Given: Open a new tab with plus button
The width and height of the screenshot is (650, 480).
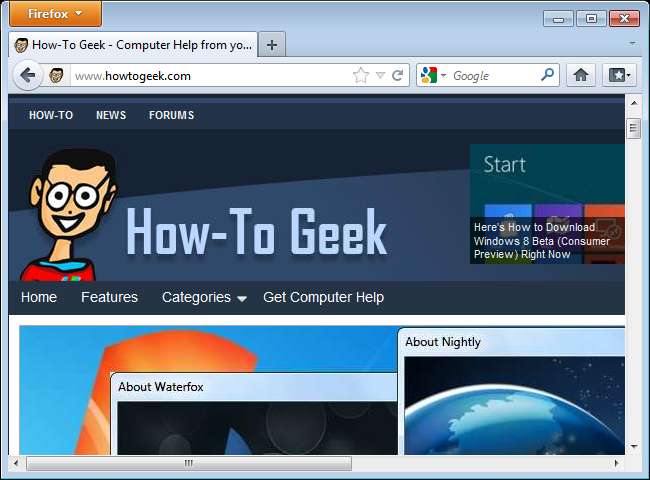Looking at the screenshot, I should point(272,45).
